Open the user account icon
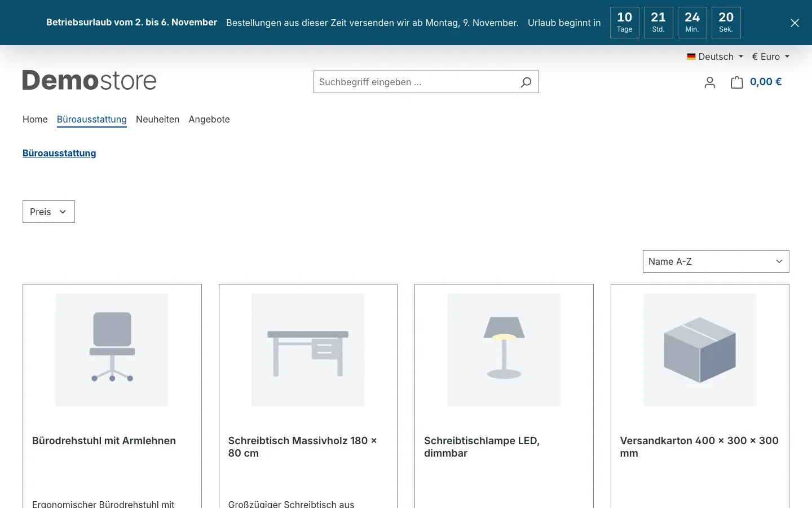 tap(710, 82)
